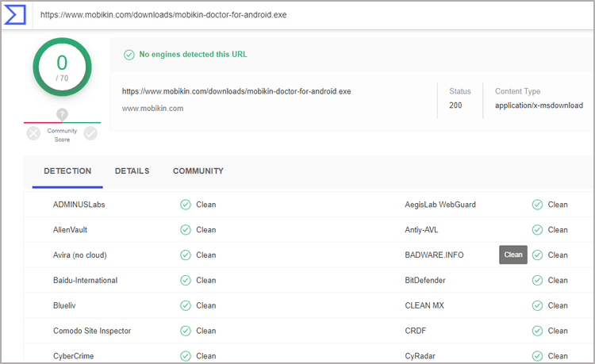Open the COMMUNITY tab

(x=198, y=171)
